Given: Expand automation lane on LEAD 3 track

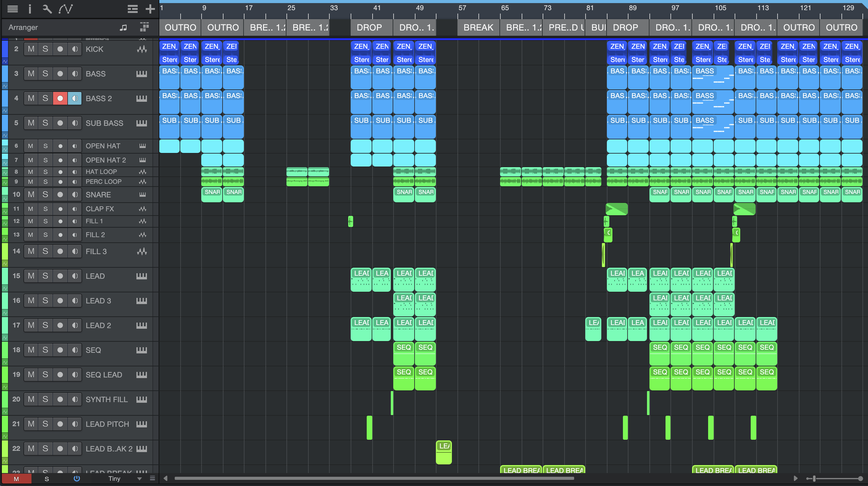Looking at the screenshot, I should (x=5, y=313).
